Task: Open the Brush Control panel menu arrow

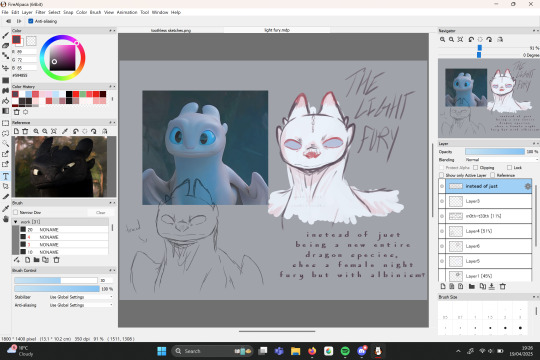Action: [x=111, y=270]
